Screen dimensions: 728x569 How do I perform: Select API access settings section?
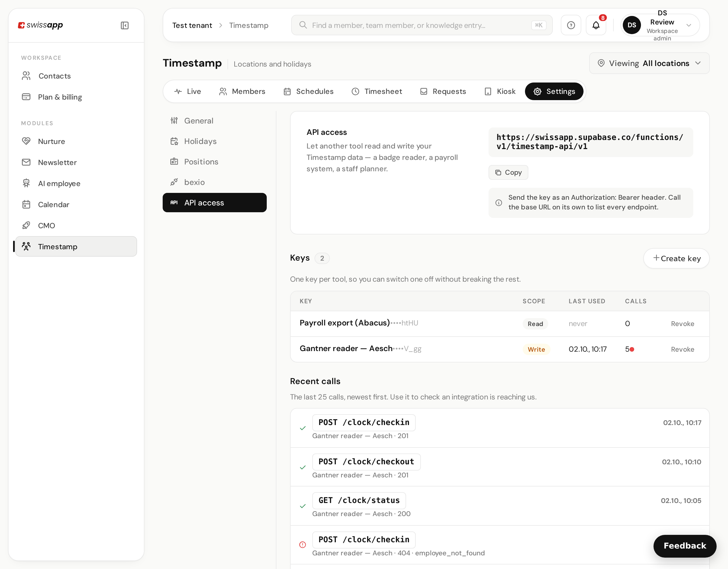[x=215, y=203]
